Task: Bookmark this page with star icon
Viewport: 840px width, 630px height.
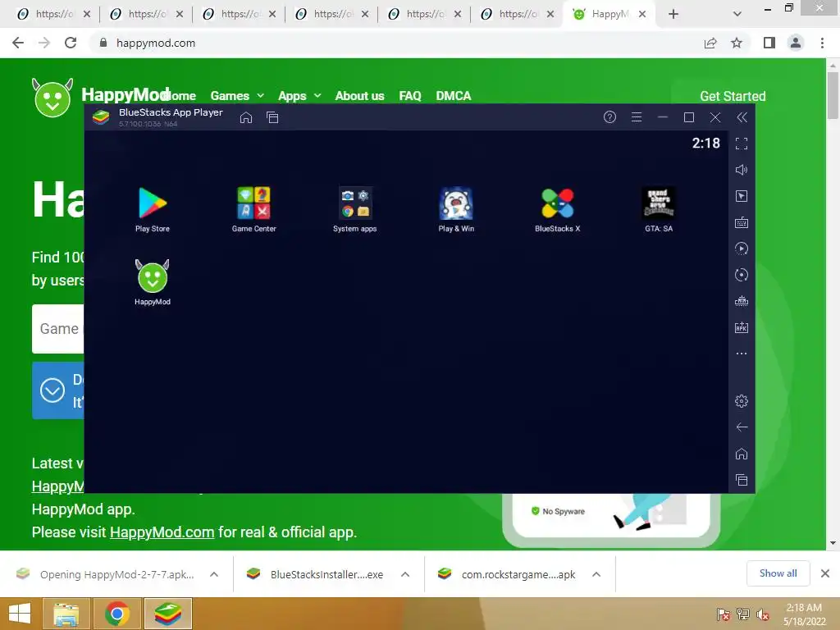Action: point(737,43)
